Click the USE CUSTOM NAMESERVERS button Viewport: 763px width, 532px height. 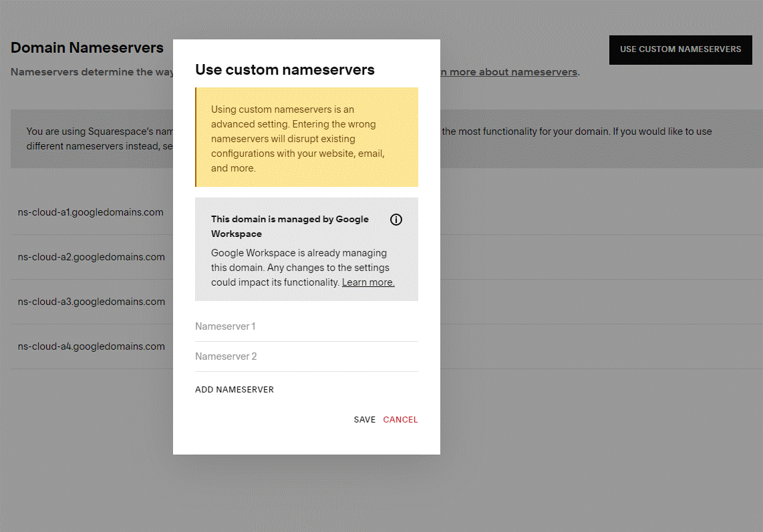[680, 49]
